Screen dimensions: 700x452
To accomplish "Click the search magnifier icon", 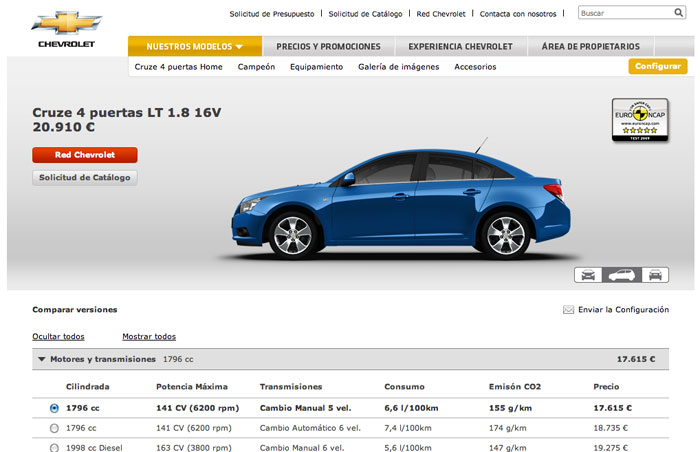I will tap(679, 13).
